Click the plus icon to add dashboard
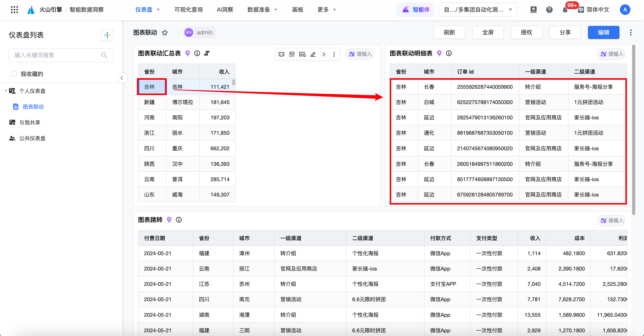644x336 pixels. pos(107,35)
